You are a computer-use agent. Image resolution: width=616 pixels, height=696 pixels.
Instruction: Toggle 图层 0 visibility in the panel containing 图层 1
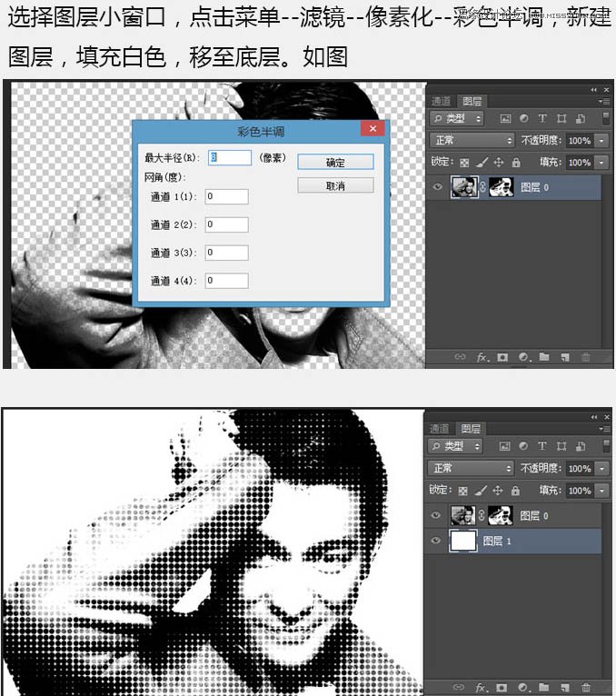point(436,515)
